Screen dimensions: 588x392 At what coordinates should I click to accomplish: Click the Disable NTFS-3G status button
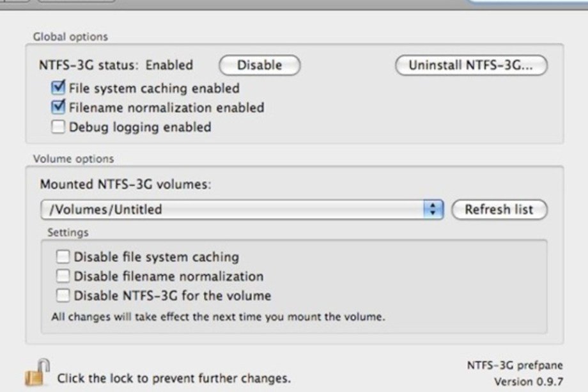click(x=259, y=65)
